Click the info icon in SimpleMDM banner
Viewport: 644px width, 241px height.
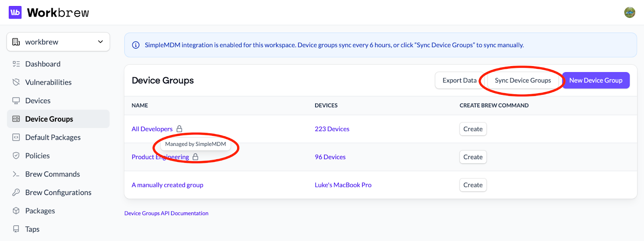(136, 45)
